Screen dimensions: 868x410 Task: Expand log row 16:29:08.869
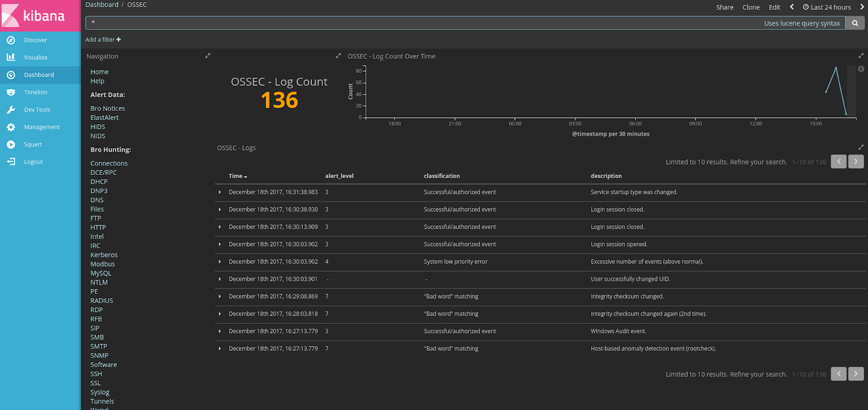tap(220, 297)
